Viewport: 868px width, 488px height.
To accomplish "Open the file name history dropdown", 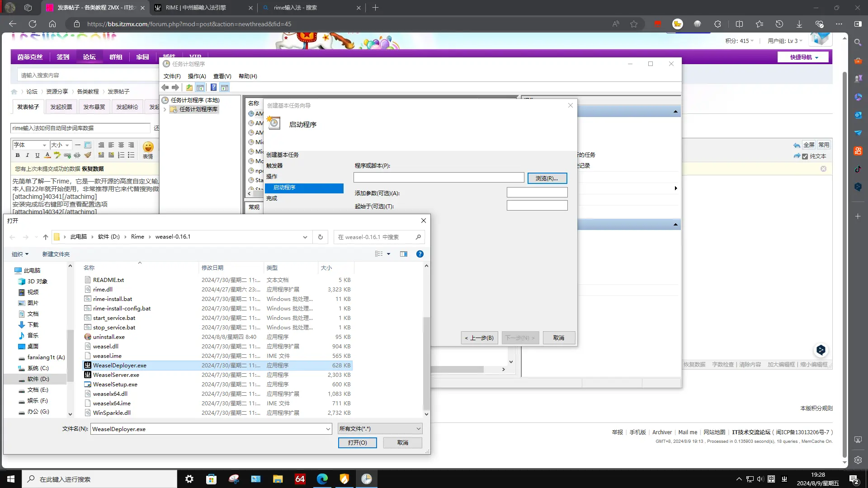I will (x=328, y=429).
